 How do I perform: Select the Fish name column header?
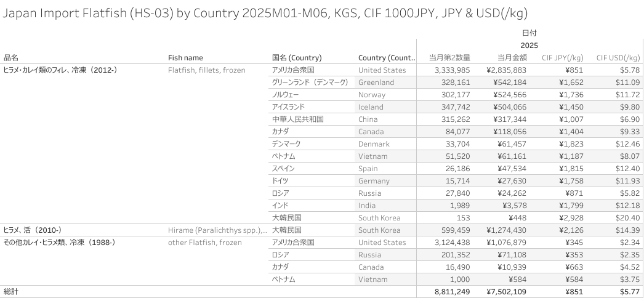[185, 58]
